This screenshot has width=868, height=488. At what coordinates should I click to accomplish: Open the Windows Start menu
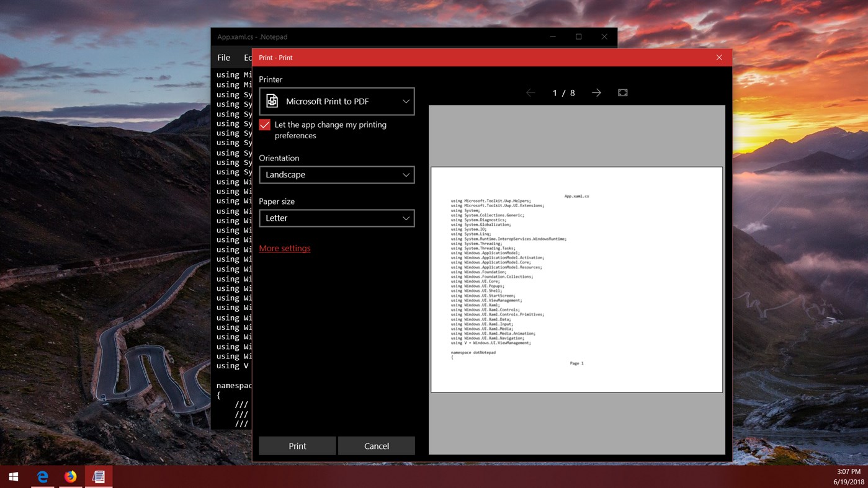point(12,476)
